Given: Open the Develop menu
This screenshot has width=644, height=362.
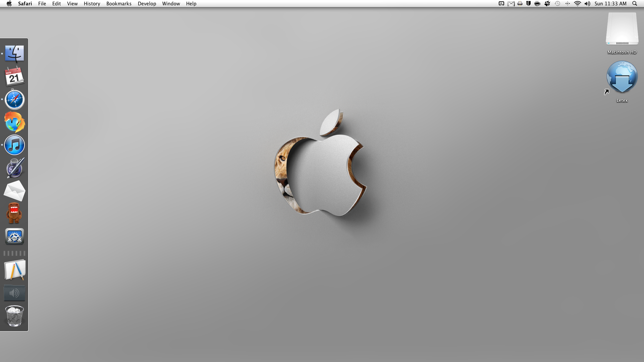Looking at the screenshot, I should pyautogui.click(x=147, y=4).
